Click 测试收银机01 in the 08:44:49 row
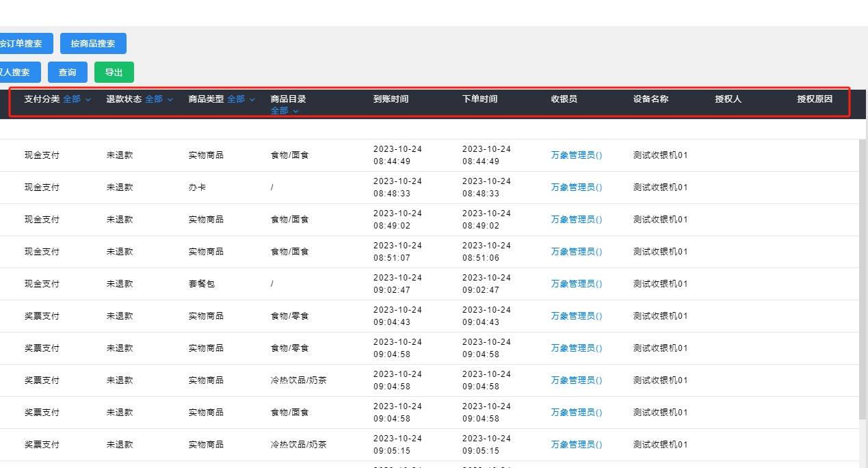This screenshot has height=468, width=868. [x=661, y=155]
